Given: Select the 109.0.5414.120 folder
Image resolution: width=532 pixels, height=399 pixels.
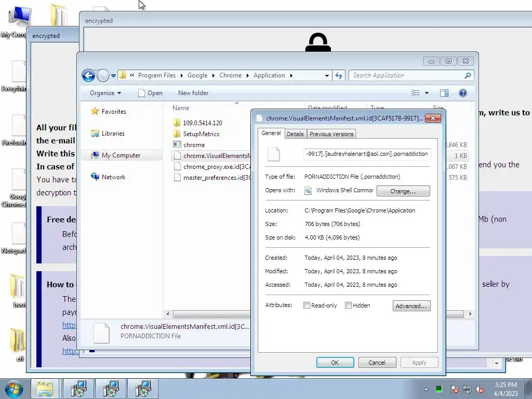Looking at the screenshot, I should pyautogui.click(x=198, y=123).
